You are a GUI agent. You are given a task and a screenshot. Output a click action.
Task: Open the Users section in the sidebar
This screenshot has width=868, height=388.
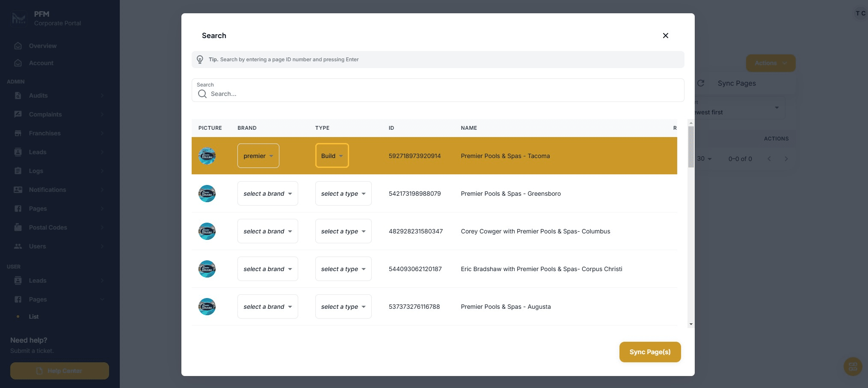tap(38, 246)
